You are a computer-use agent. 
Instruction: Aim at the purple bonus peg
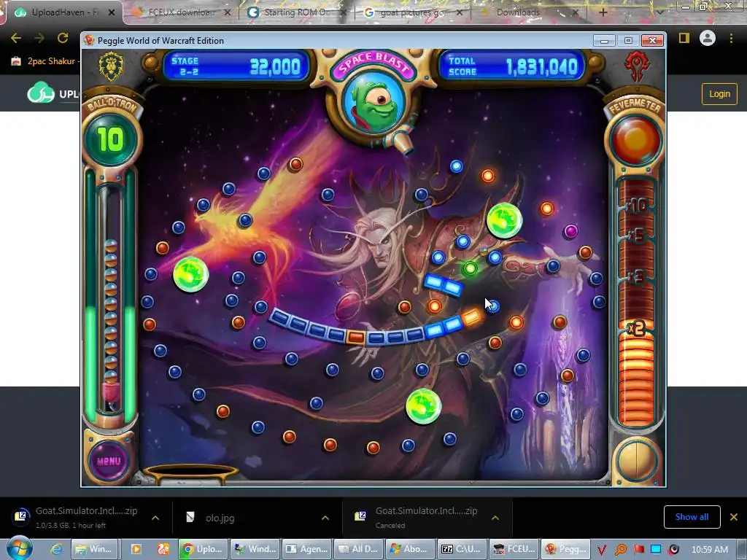pos(570,231)
